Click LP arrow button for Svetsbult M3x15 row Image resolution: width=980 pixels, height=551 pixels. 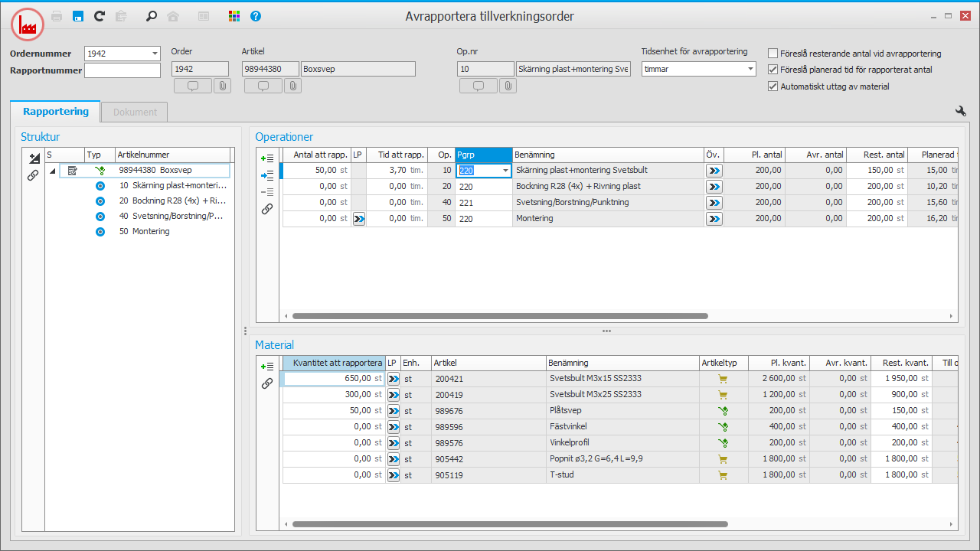pos(394,378)
